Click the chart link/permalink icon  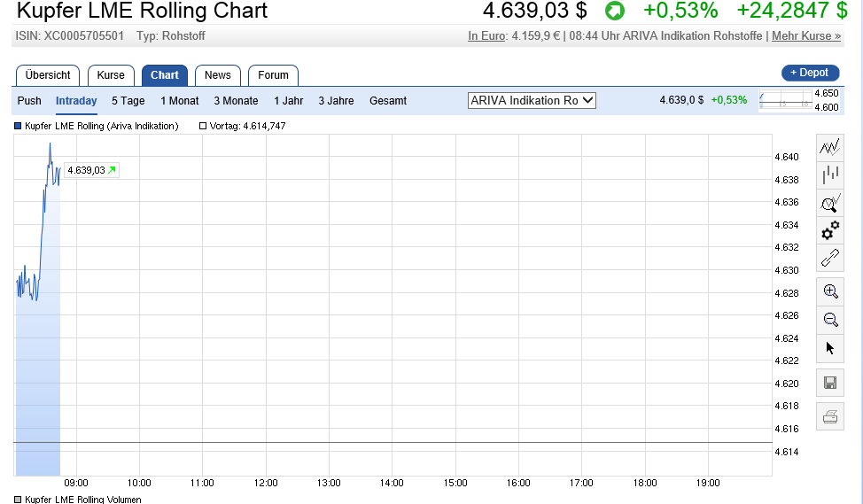[830, 258]
